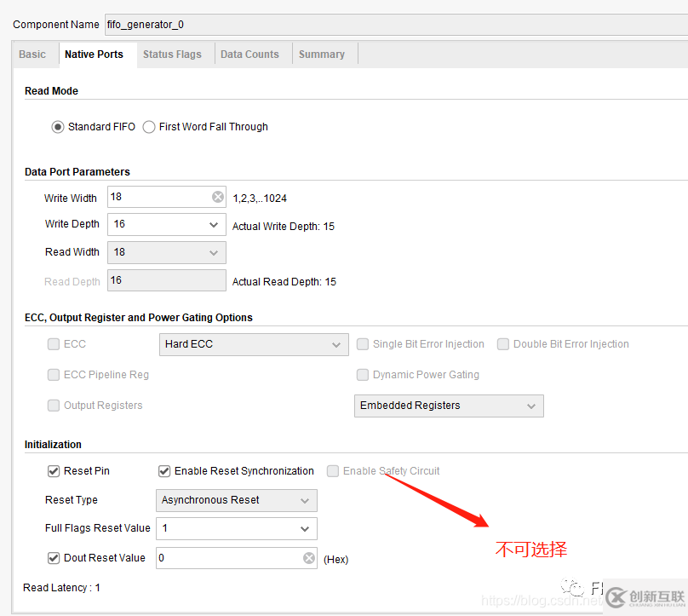
Task: Click the Write Depth label
Action: 72,224
